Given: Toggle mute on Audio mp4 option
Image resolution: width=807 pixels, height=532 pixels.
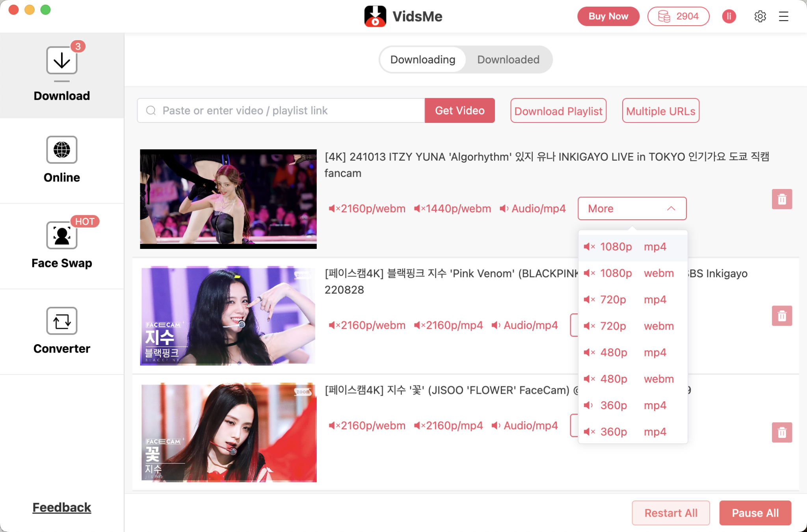Looking at the screenshot, I should click(505, 208).
